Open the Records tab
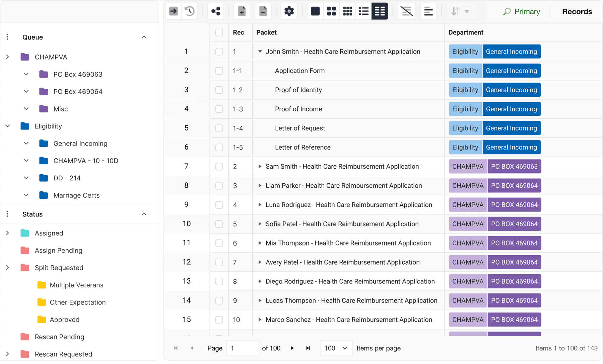The height and width of the screenshot is (364, 603). (577, 12)
